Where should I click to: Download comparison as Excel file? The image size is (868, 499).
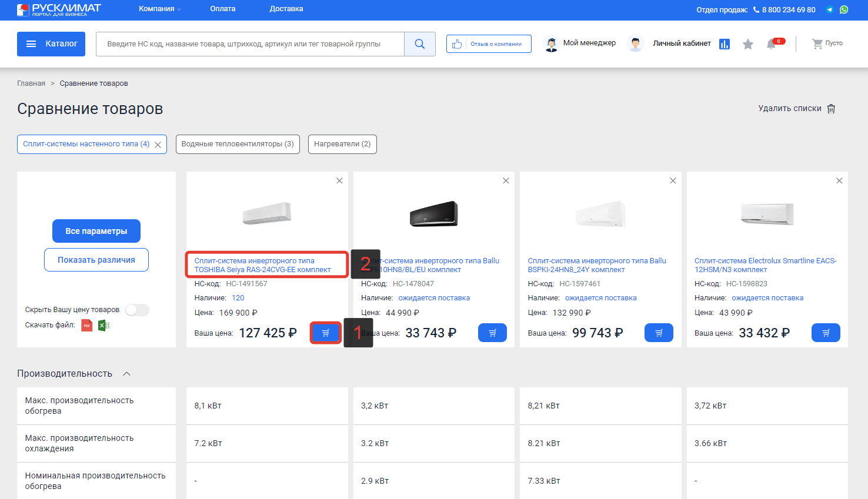(x=104, y=325)
